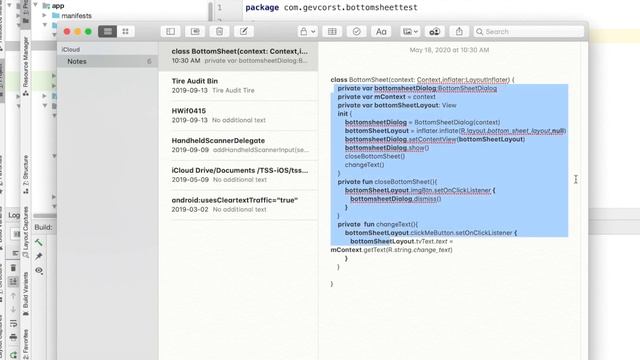Open the 'iCloud Drive/Documents' note
The image size is (640, 360).
click(238, 175)
